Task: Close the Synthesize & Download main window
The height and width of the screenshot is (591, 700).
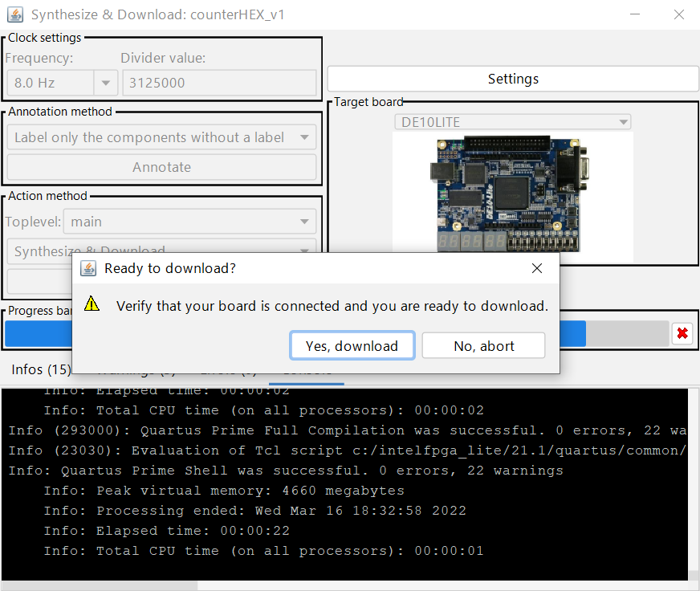Action: click(679, 14)
